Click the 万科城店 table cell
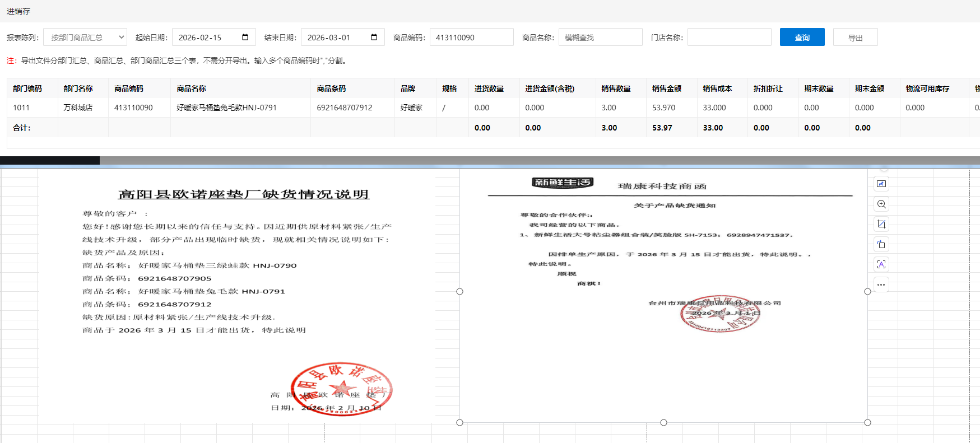This screenshot has height=443, width=980. (x=78, y=108)
